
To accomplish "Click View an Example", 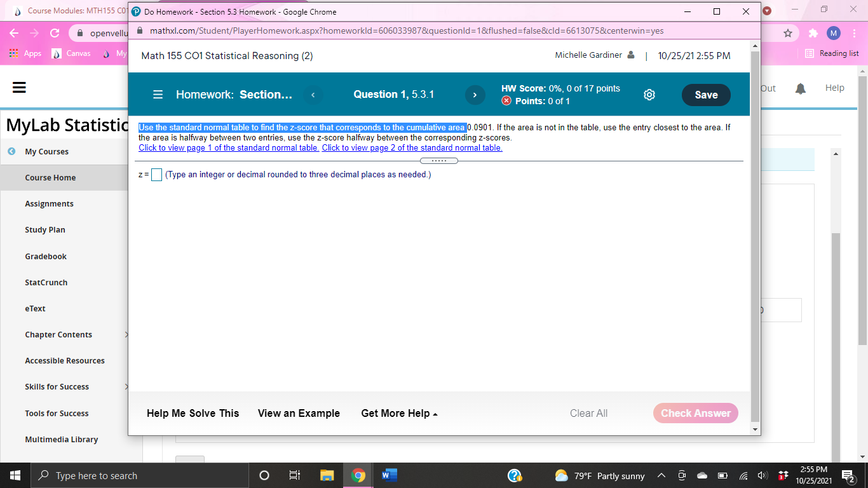I will (299, 414).
